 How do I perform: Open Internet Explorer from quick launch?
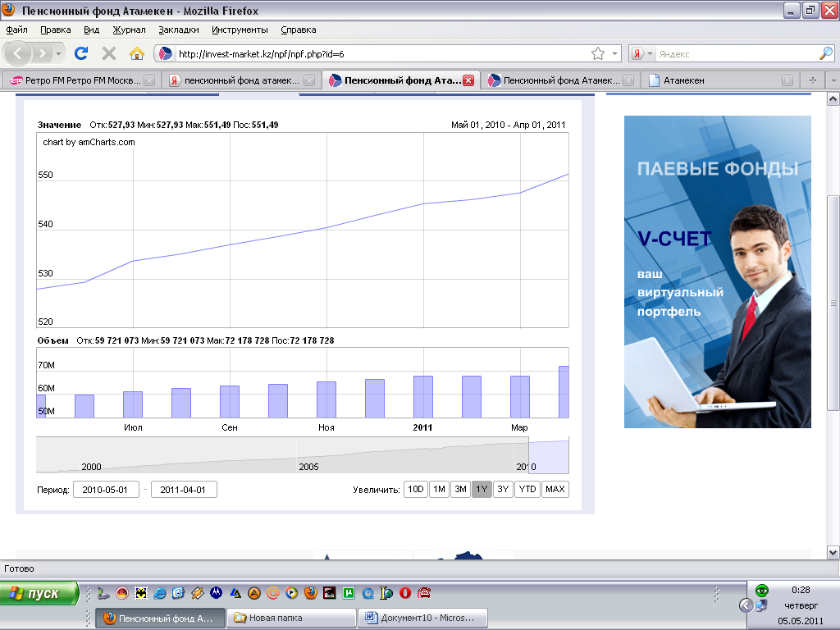tap(160, 592)
